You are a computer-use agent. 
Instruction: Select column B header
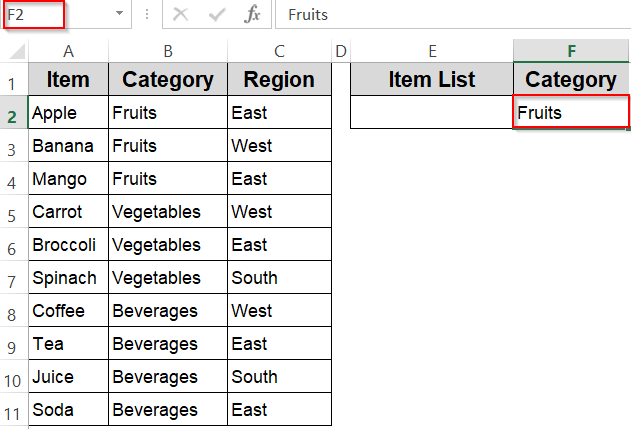pos(168,51)
